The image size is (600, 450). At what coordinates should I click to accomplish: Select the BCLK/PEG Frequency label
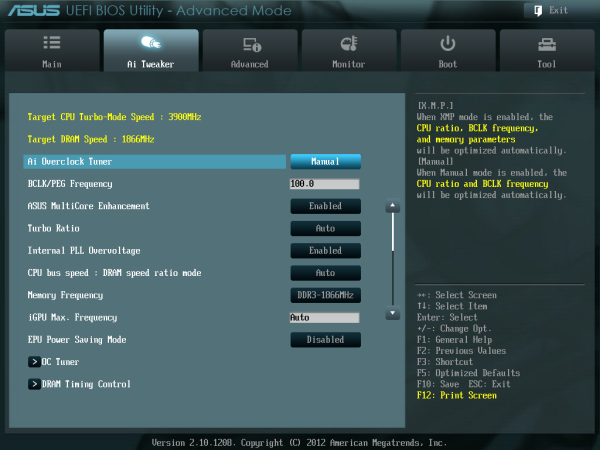70,184
